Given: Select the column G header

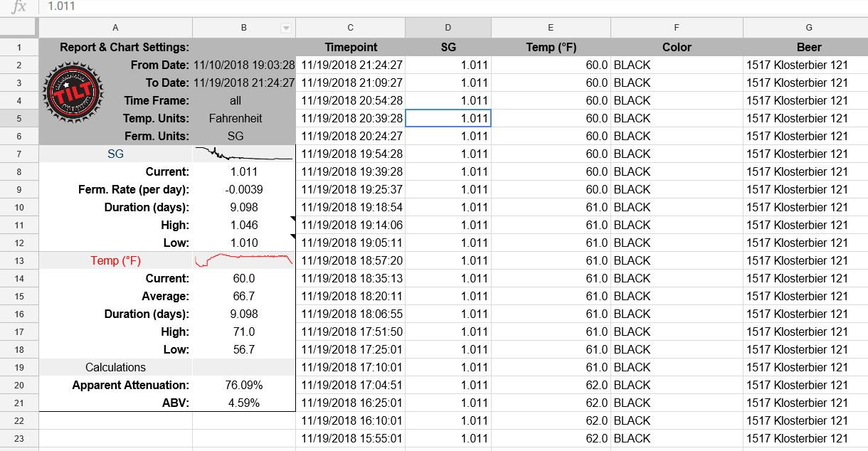Looking at the screenshot, I should click(809, 28).
